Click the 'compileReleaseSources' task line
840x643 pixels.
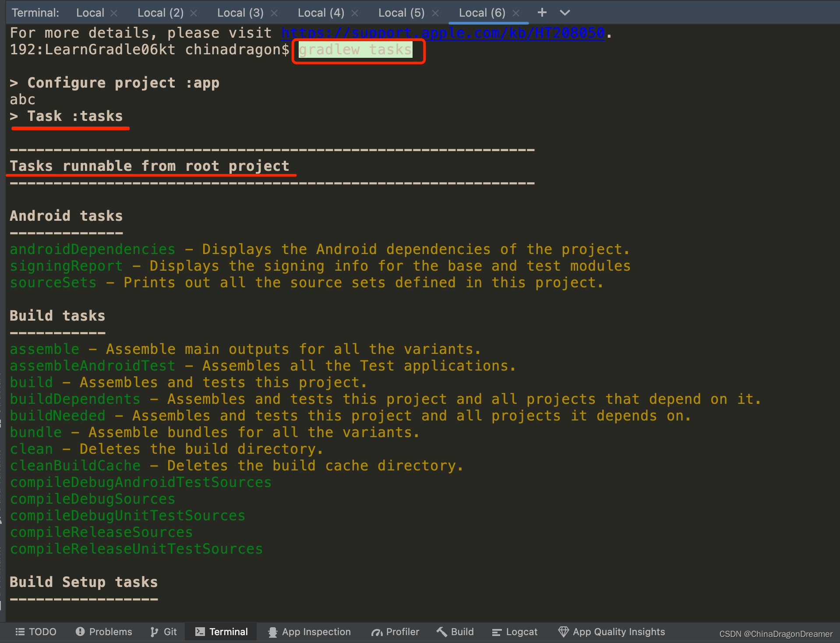click(x=101, y=532)
